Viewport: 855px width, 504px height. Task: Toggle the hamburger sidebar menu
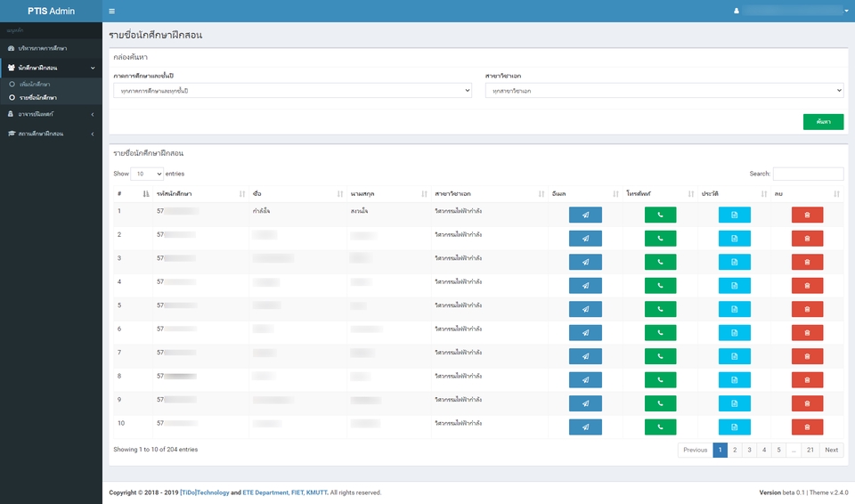tap(112, 11)
